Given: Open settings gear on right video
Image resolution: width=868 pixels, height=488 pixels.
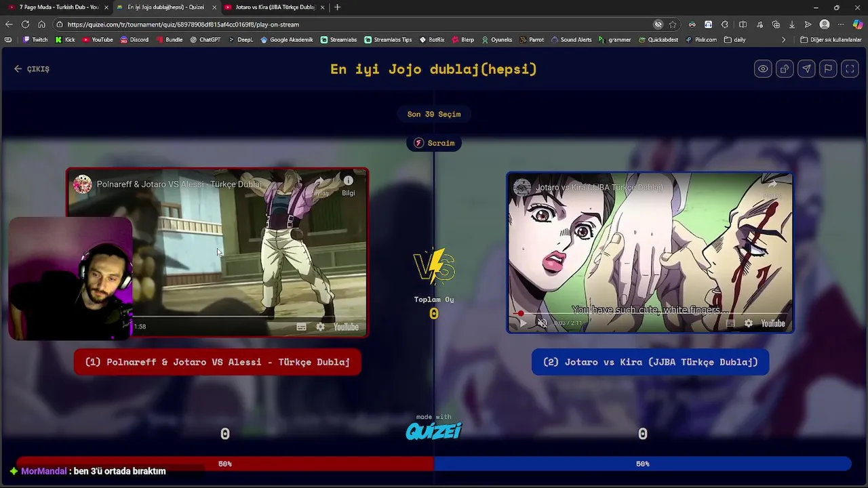Looking at the screenshot, I should point(748,323).
